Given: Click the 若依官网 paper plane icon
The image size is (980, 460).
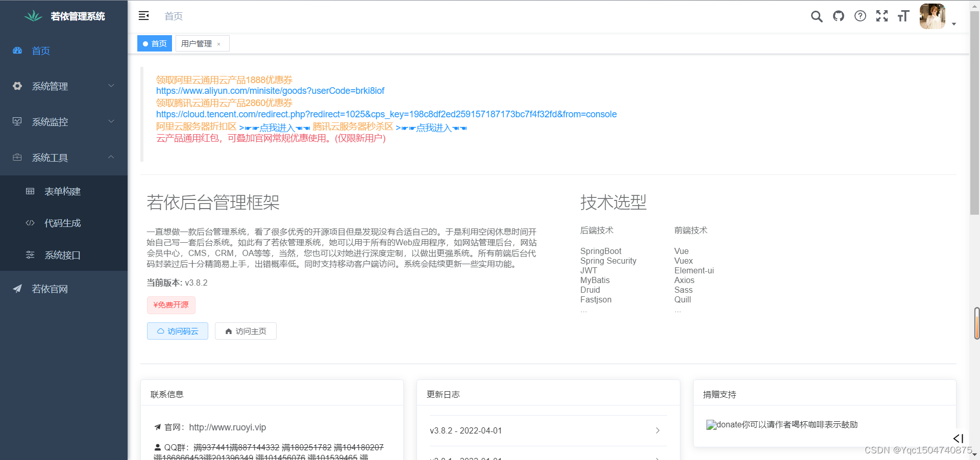Looking at the screenshot, I should tap(17, 289).
